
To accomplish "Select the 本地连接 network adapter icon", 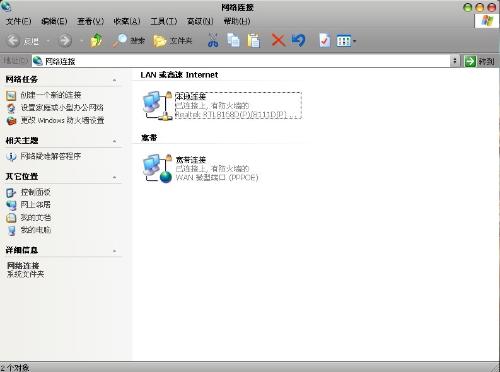I will tap(157, 106).
